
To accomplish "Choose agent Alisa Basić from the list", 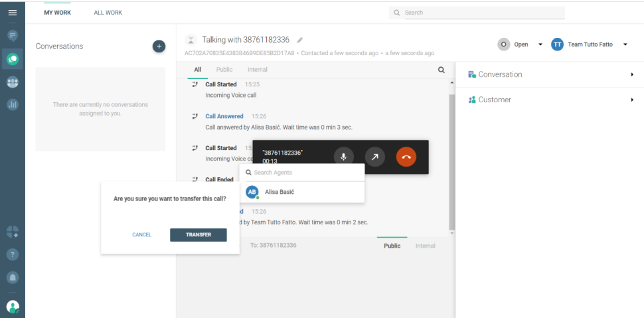I will pyautogui.click(x=302, y=192).
